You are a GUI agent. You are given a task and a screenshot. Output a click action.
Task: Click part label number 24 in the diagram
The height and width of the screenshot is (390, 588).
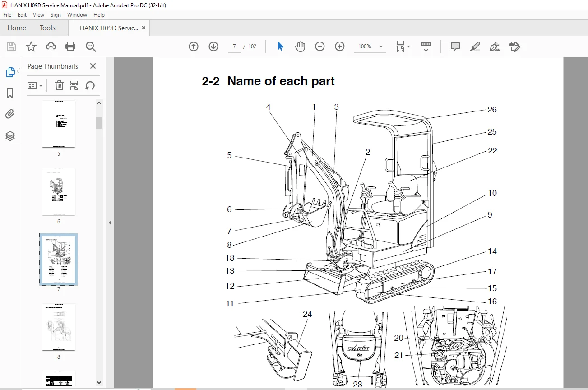coord(307,314)
